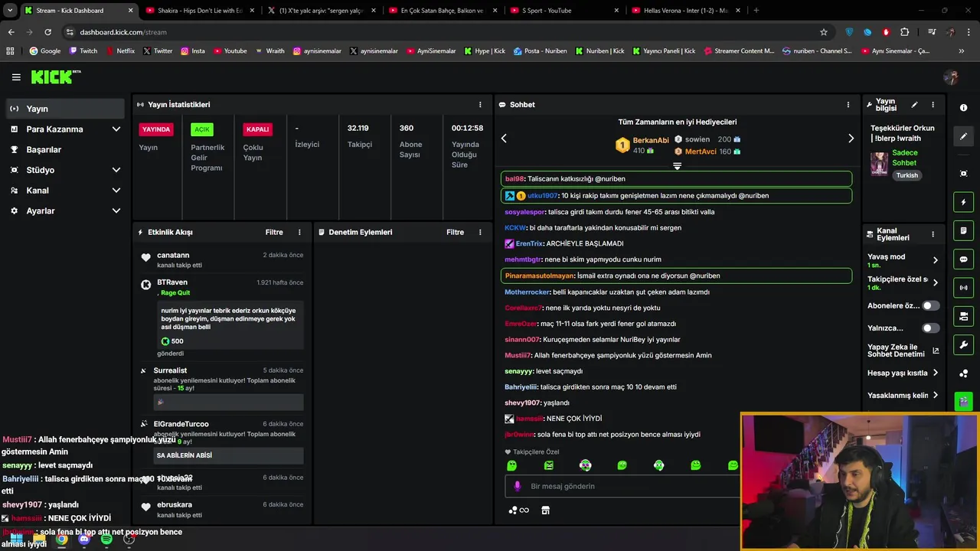
Task: Click the Just Chatting category thumbnail
Action: pos(878,164)
